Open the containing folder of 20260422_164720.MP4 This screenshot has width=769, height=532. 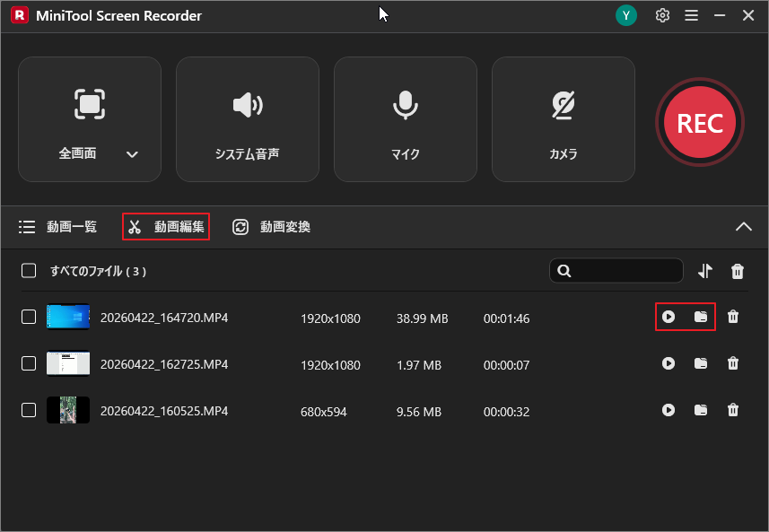coord(701,317)
